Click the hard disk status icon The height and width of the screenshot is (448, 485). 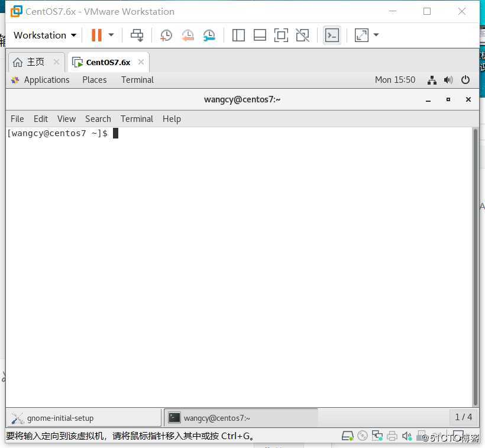point(347,436)
